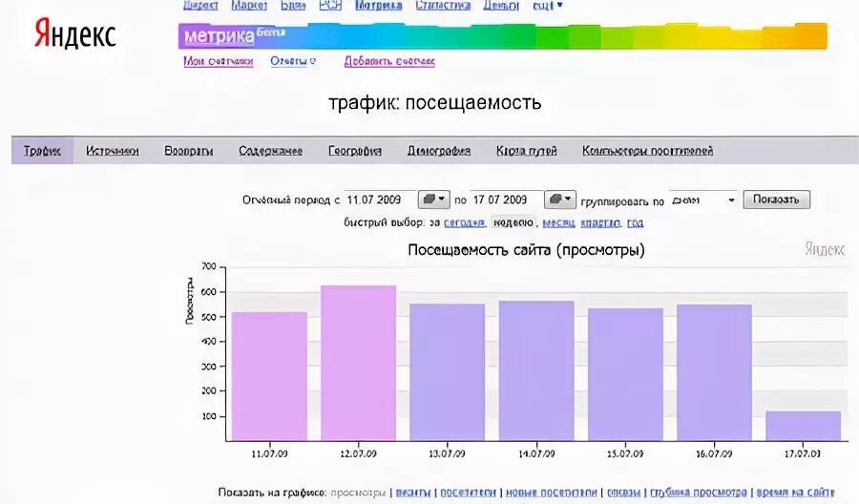Viewport: 859px width, 504px height.
Task: Show время на сайте on the chart
Action: (795, 493)
